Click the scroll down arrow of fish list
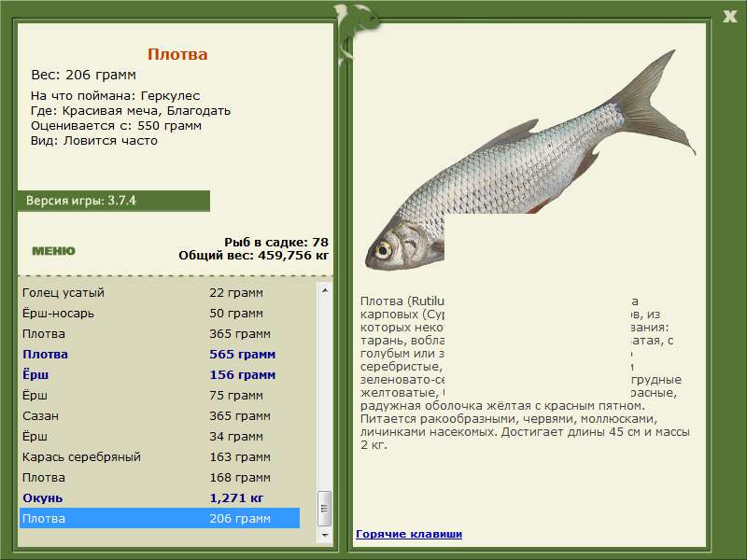747x560 pixels. [325, 535]
